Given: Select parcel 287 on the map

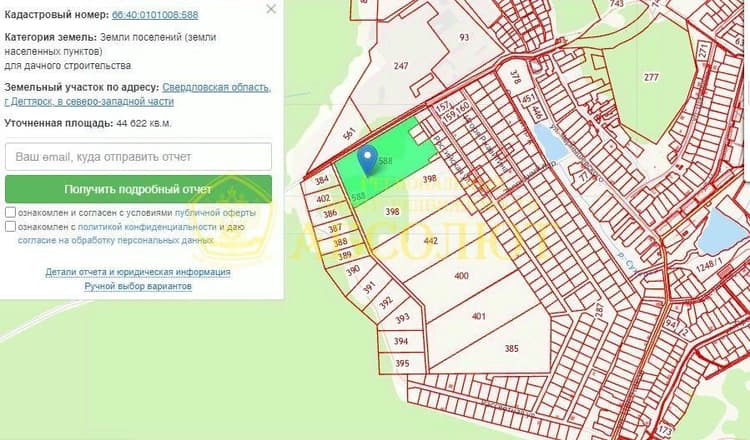Looking at the screenshot, I should (599, 311).
